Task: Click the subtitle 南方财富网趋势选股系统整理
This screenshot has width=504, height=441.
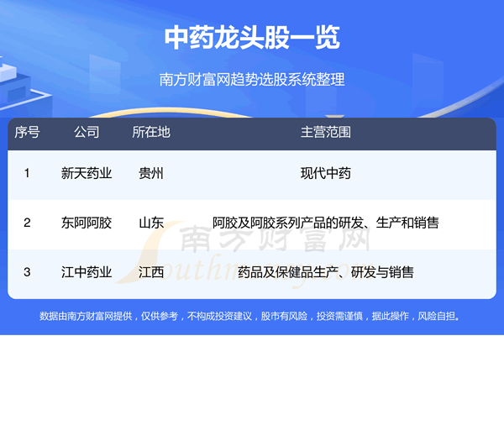Action: pyautogui.click(x=252, y=80)
